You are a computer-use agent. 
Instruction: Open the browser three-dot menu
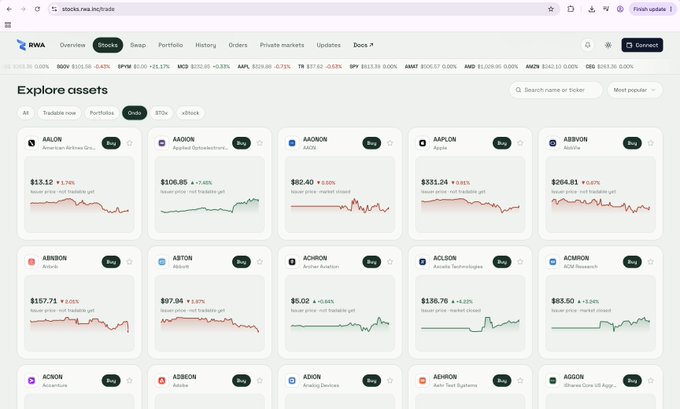pos(671,9)
